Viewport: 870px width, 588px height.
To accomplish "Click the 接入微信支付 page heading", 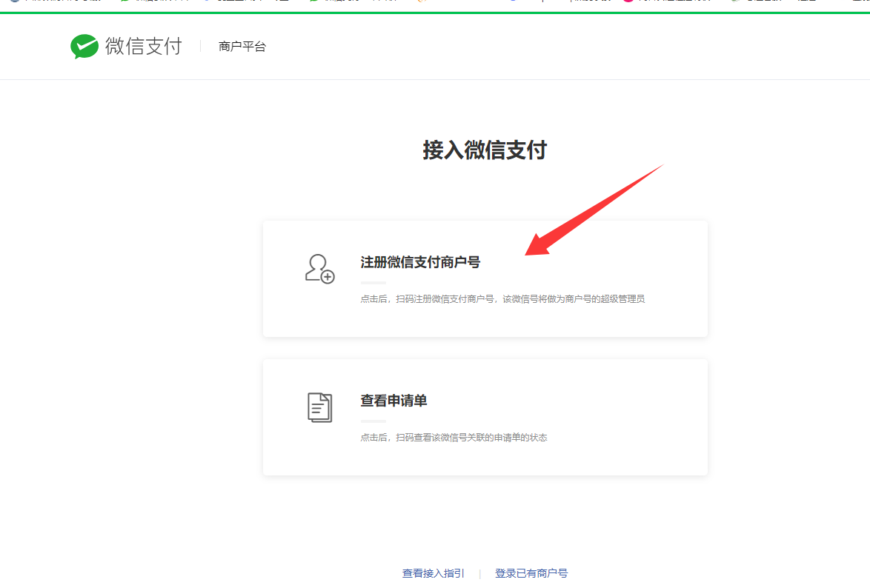I will tap(485, 150).
